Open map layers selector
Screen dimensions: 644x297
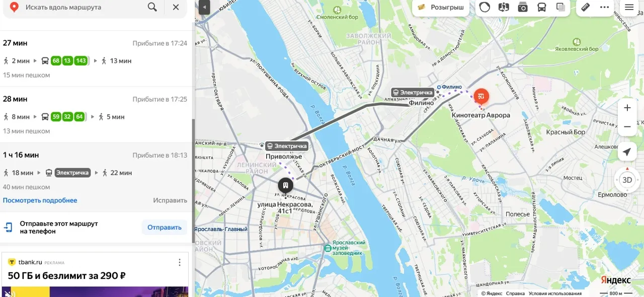[x=560, y=7]
